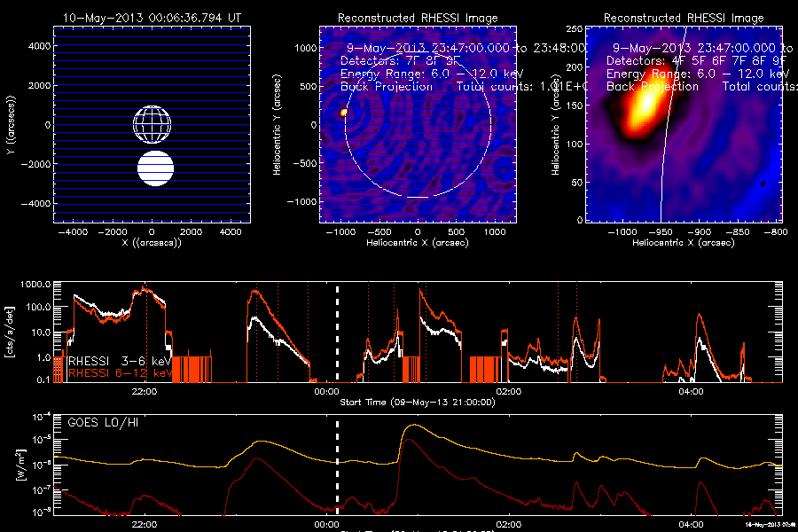Click the 'RHESSI 6-12 keV' legend entry

pyautogui.click(x=120, y=373)
